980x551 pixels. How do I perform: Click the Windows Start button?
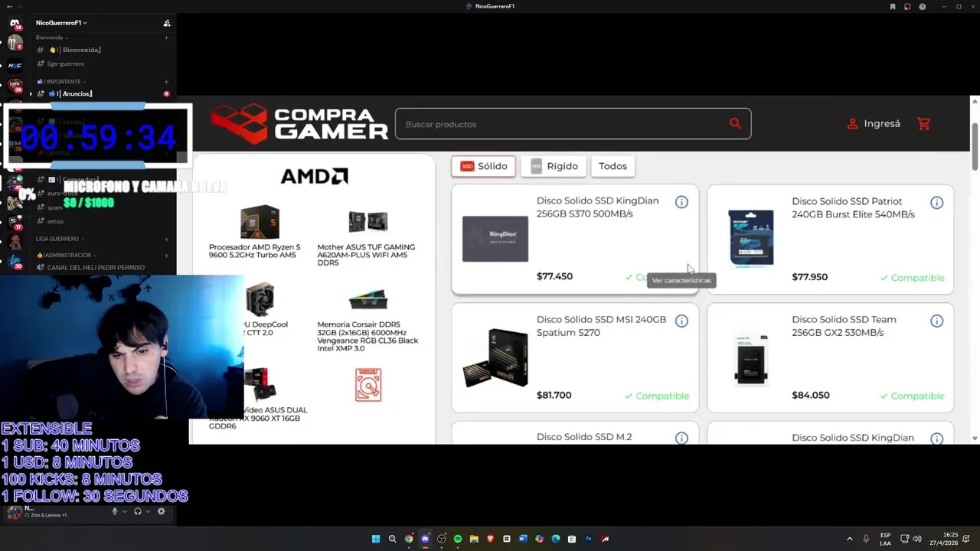(376, 539)
